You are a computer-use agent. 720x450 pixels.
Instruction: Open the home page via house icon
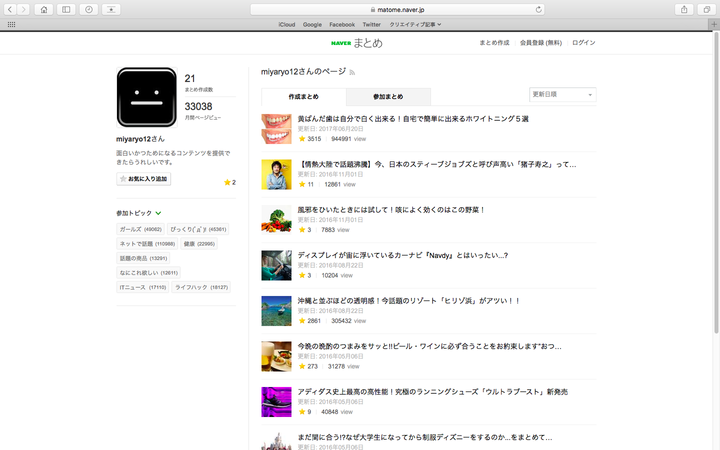44,9
